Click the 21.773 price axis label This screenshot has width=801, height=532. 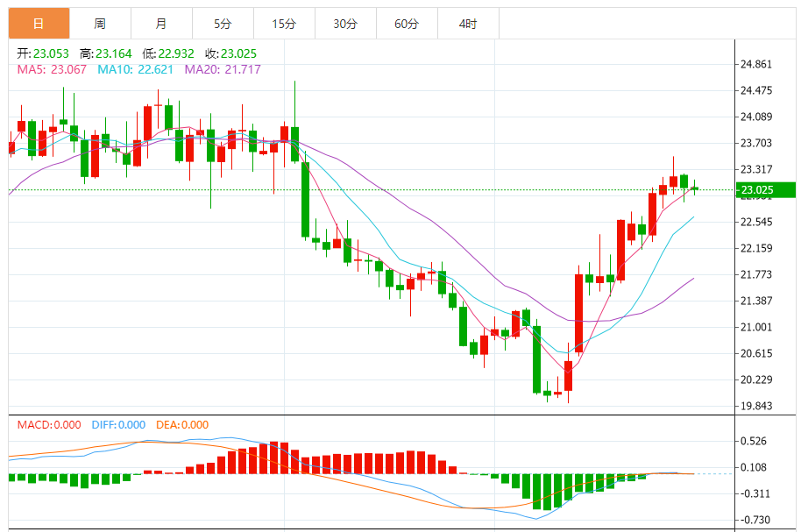756,274
